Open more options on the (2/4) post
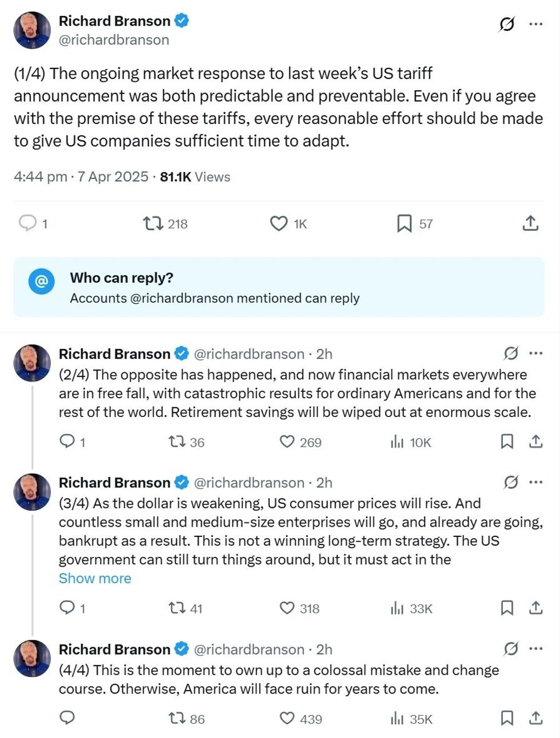Image resolution: width=560 pixels, height=738 pixels. pyautogui.click(x=535, y=354)
